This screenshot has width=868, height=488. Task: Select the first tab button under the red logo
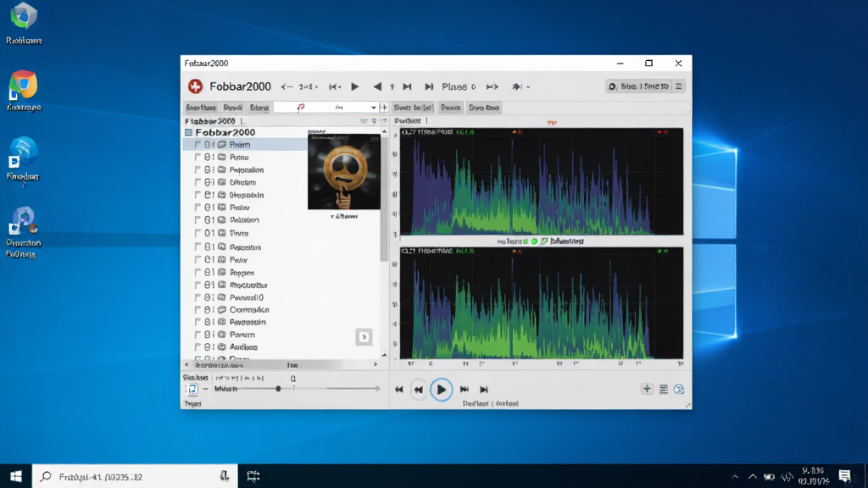coord(200,108)
